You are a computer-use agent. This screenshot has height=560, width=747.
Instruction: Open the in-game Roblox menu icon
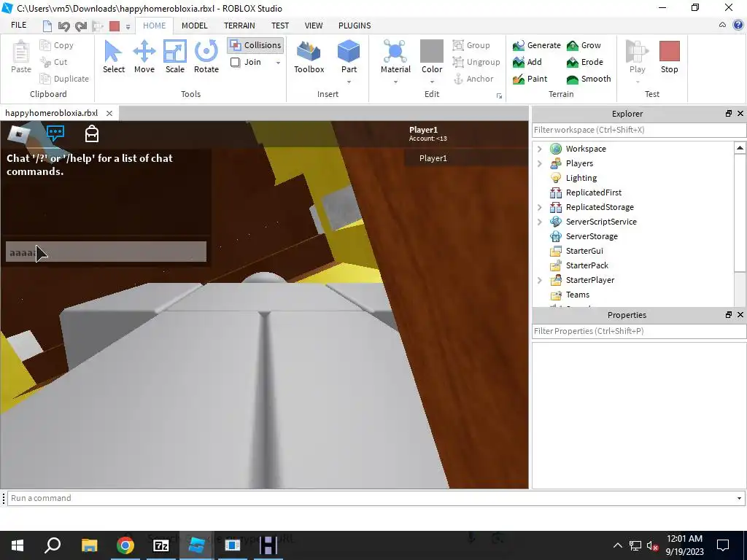coord(18,134)
